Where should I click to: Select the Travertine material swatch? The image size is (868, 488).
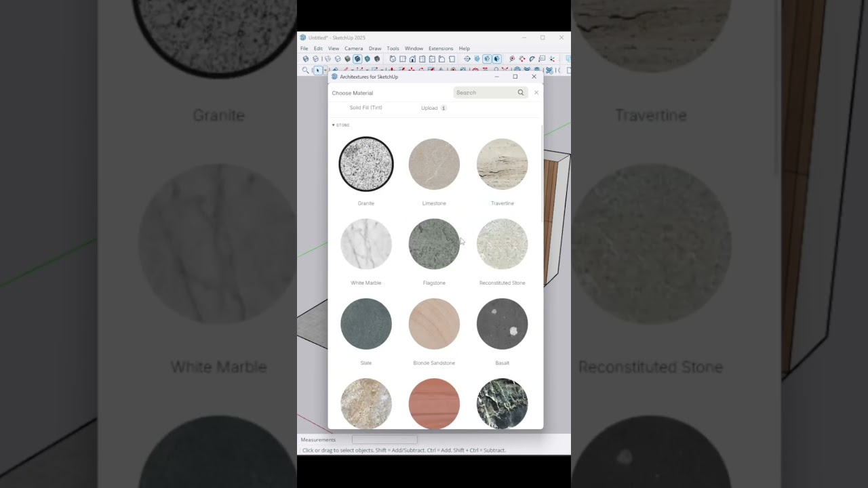[502, 164]
